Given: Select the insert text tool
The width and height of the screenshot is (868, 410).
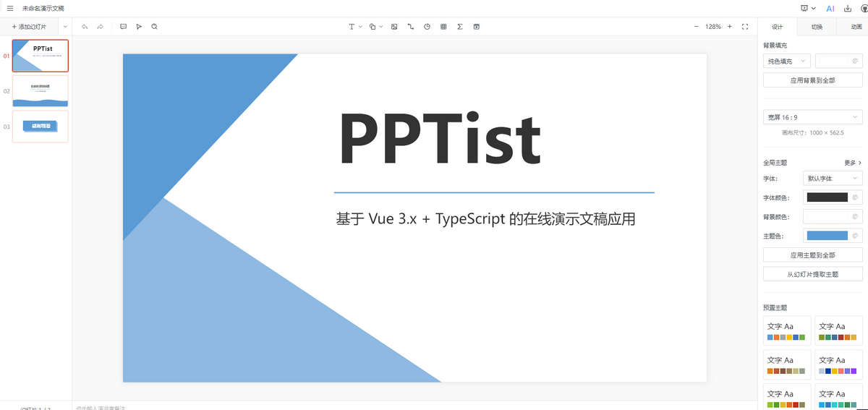Looking at the screenshot, I should tap(352, 26).
